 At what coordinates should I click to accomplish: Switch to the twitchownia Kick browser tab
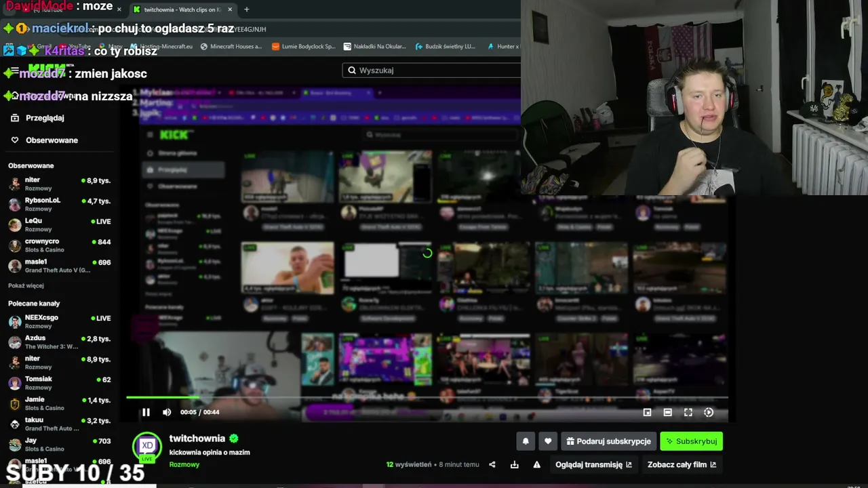(182, 9)
